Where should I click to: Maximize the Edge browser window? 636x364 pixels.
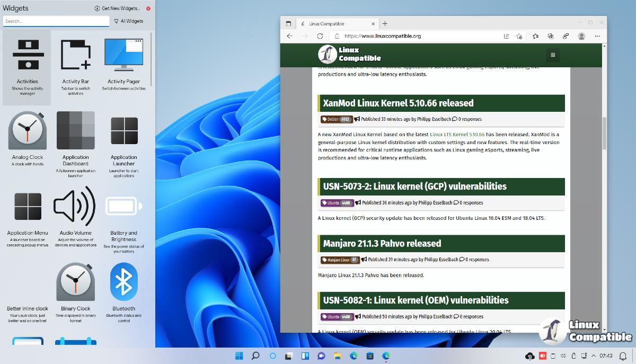[x=590, y=23]
